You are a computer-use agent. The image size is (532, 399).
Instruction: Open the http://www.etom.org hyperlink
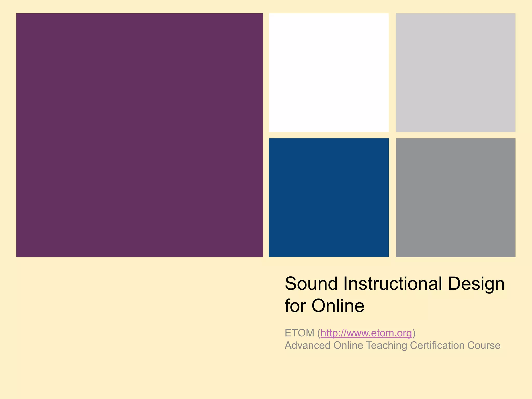tap(366, 333)
